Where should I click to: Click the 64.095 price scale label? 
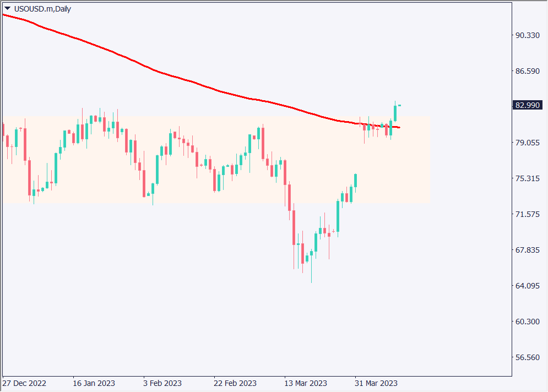point(527,286)
